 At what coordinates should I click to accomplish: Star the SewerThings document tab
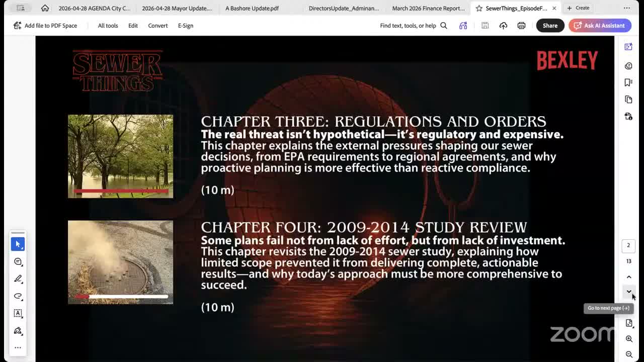[479, 8]
